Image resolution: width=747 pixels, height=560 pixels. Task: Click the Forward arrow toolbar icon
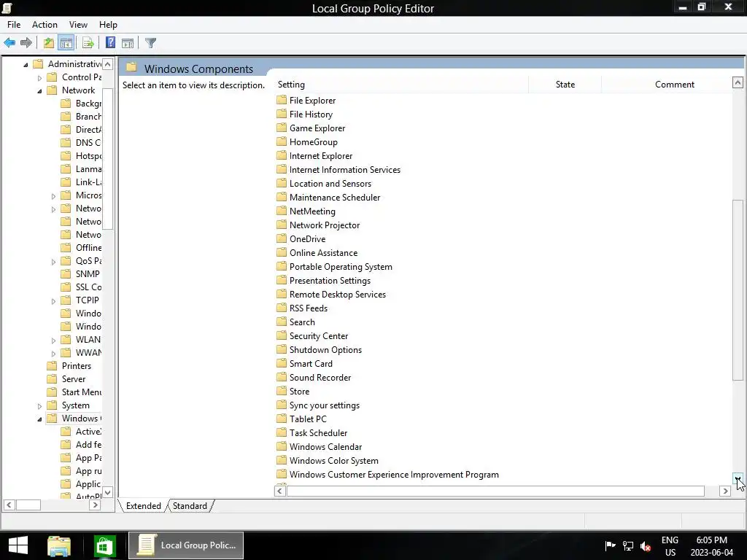point(26,43)
